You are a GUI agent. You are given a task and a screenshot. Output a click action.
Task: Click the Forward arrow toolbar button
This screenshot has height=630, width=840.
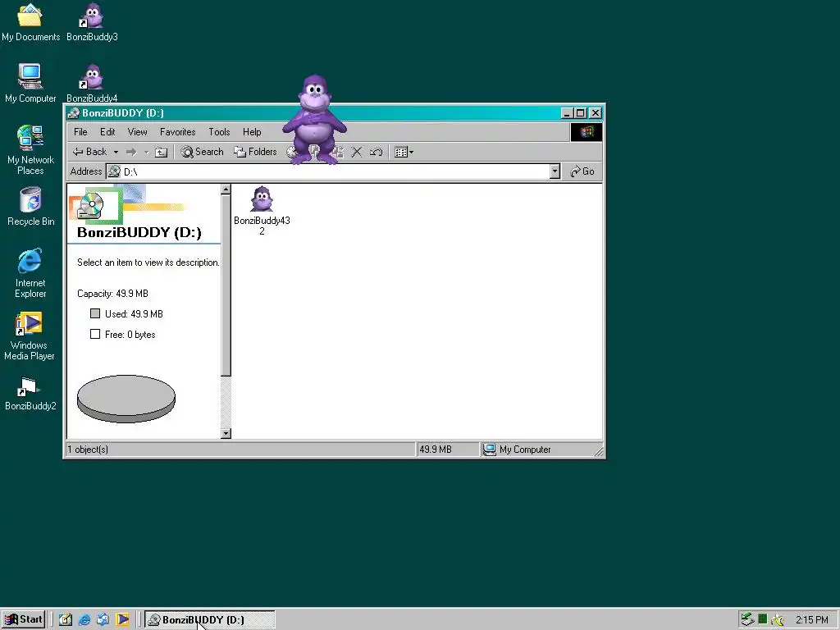coord(131,152)
